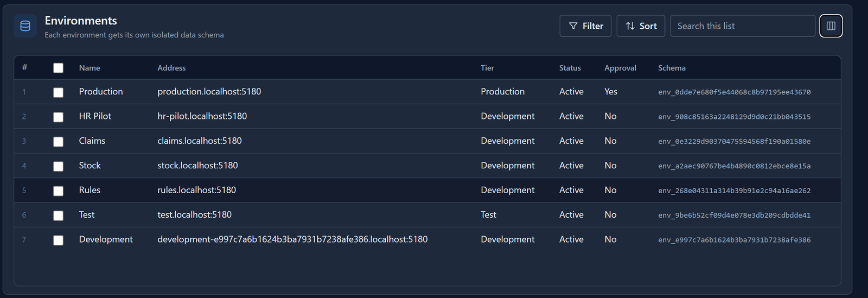Click row number 7

(x=24, y=239)
